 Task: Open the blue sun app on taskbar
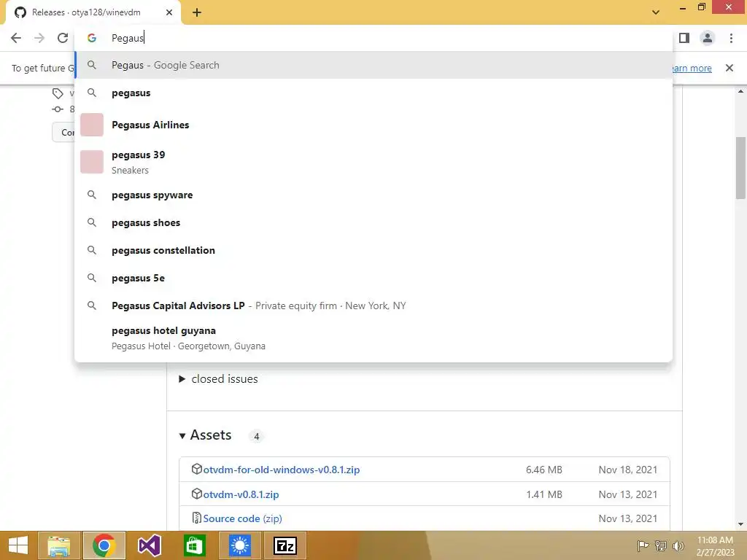(239, 545)
